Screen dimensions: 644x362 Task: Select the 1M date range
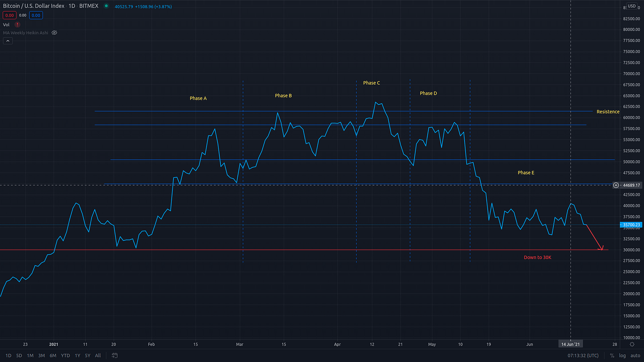tap(30, 356)
